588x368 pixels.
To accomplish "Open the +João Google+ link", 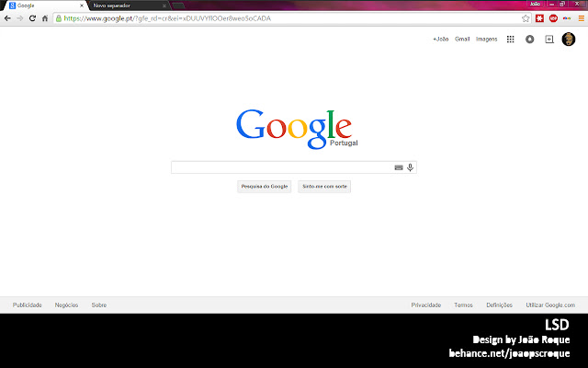I will (x=441, y=39).
